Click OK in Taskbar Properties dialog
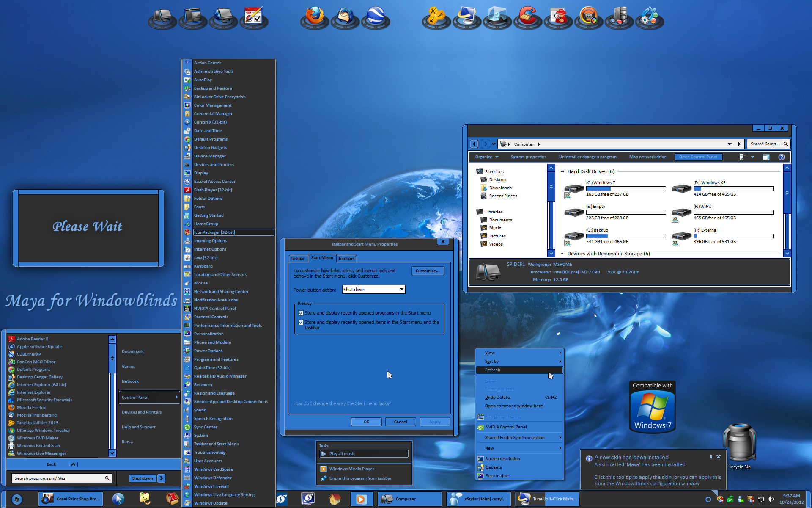 click(x=366, y=422)
